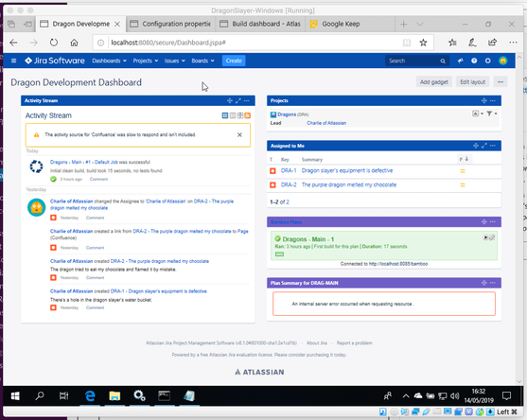527x420 pixels.
Task: Move the Activity Stream gadget using its drag handle
Action: coord(230,100)
